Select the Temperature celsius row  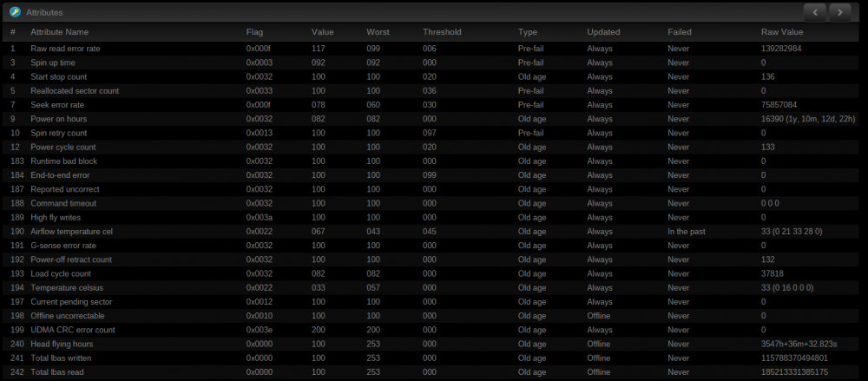click(x=431, y=288)
